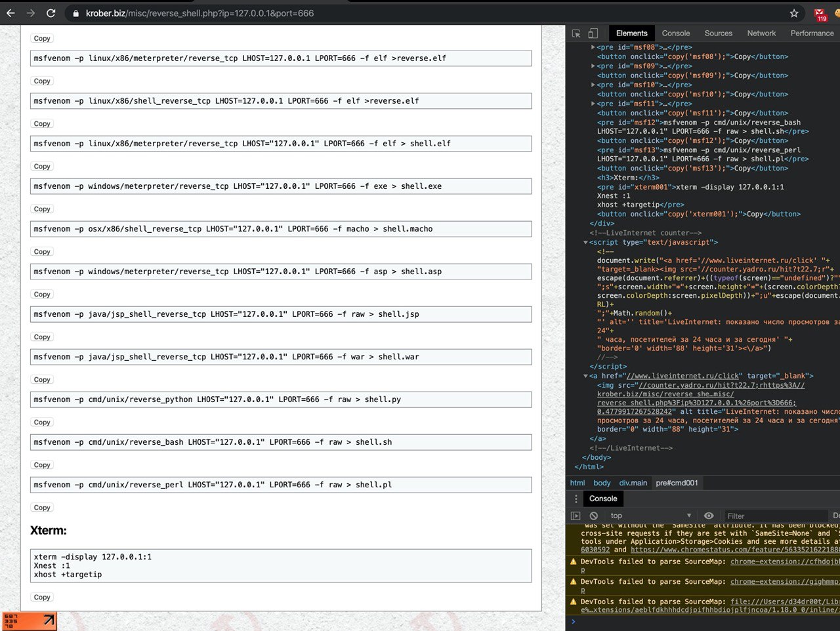This screenshot has width=840, height=631.
Task: Show the console sidebar
Action: 576,516
